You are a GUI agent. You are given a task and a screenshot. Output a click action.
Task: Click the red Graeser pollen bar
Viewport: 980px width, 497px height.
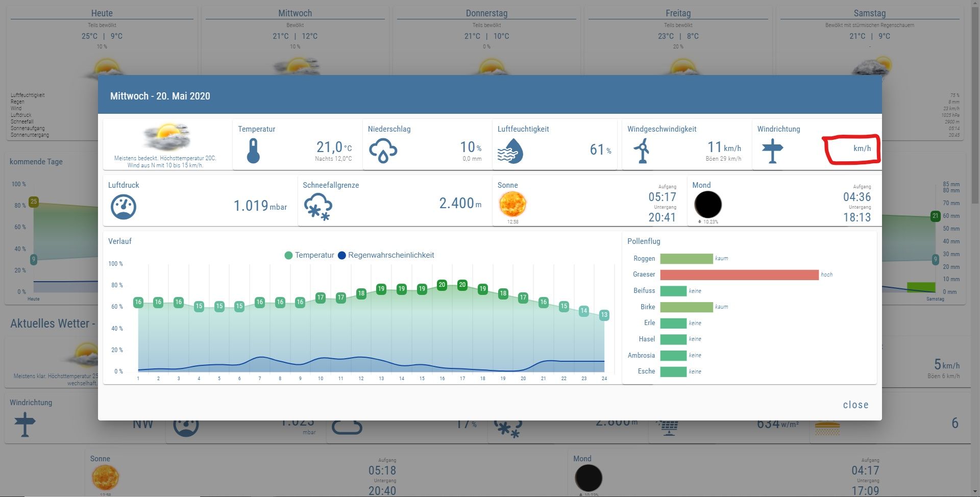(x=739, y=275)
